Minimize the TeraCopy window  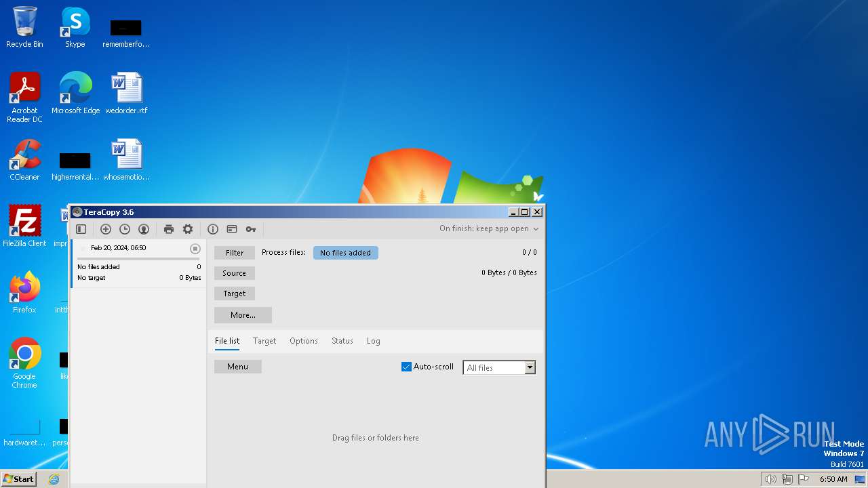coord(513,212)
